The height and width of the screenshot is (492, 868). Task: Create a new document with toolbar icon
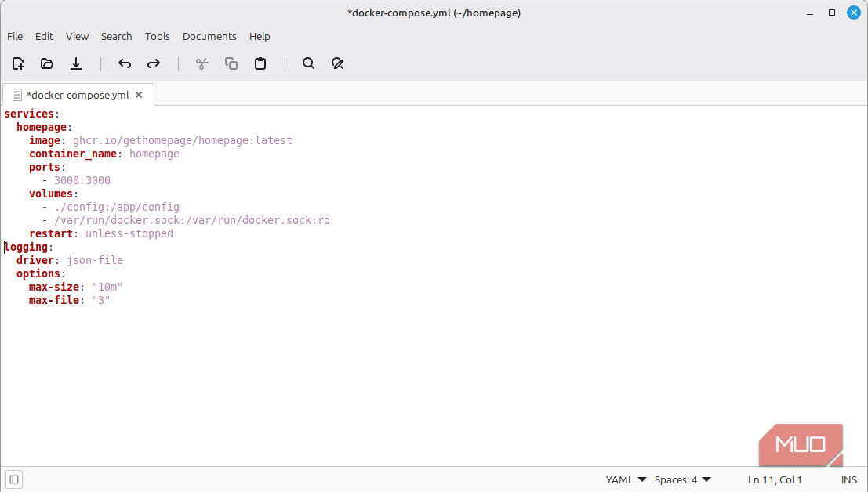coord(18,63)
